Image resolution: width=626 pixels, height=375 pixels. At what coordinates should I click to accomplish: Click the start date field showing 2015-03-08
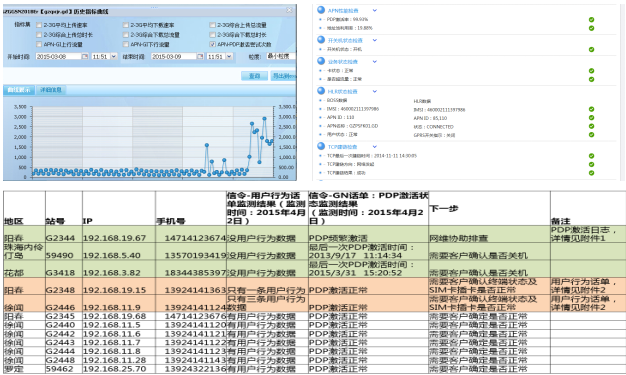tap(58, 57)
